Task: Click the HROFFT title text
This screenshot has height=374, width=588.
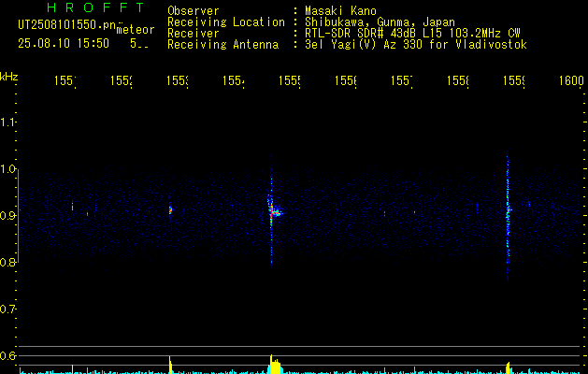Action: tap(96, 7)
